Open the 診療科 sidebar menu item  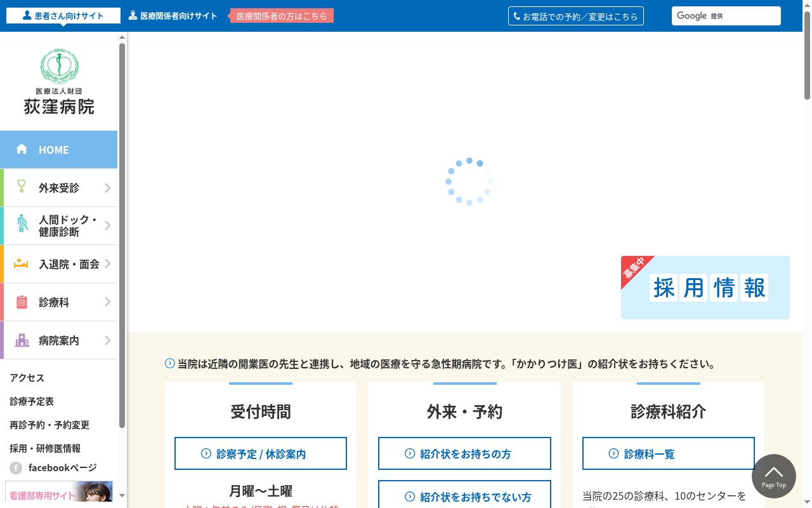(58, 302)
